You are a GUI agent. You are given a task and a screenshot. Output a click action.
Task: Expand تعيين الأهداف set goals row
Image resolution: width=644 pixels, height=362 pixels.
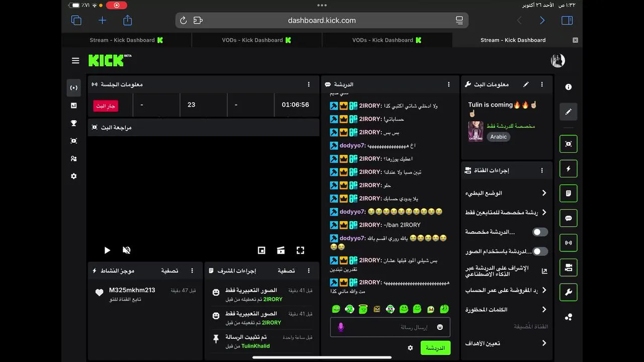coord(507,343)
